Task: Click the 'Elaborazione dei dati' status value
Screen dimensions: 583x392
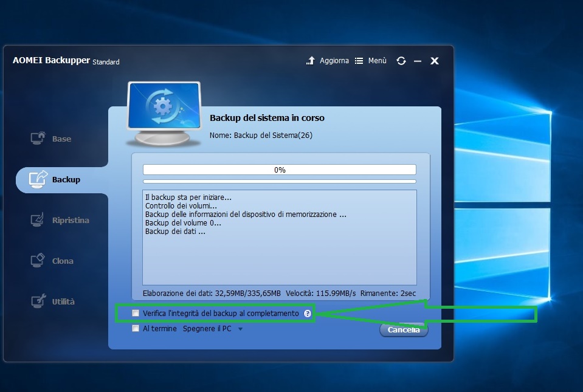Action: 212,293
